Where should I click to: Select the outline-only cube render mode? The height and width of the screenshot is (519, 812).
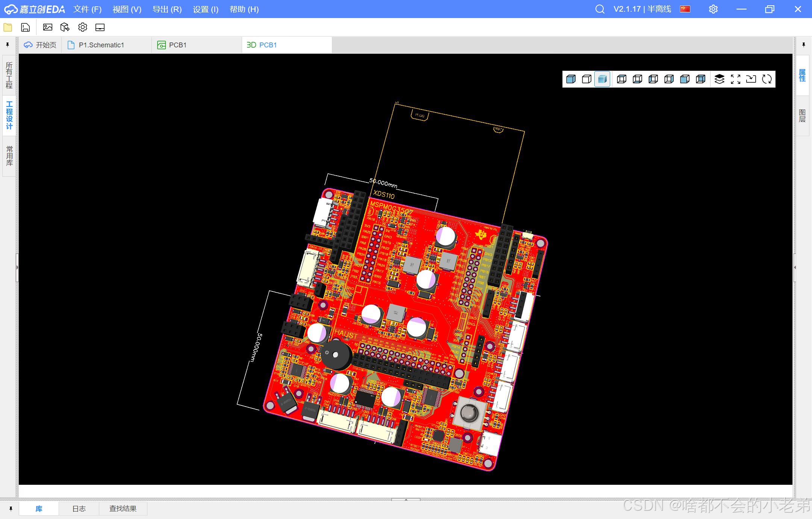coord(586,79)
